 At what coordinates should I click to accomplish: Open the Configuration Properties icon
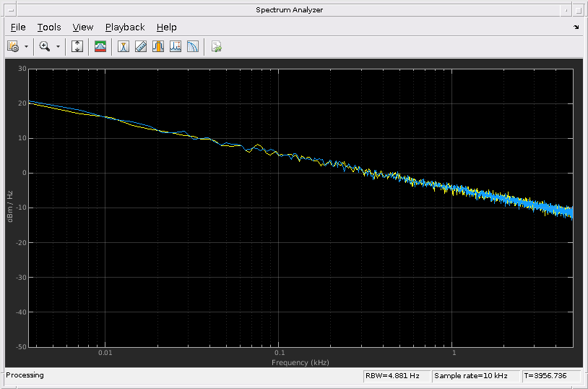click(x=13, y=46)
